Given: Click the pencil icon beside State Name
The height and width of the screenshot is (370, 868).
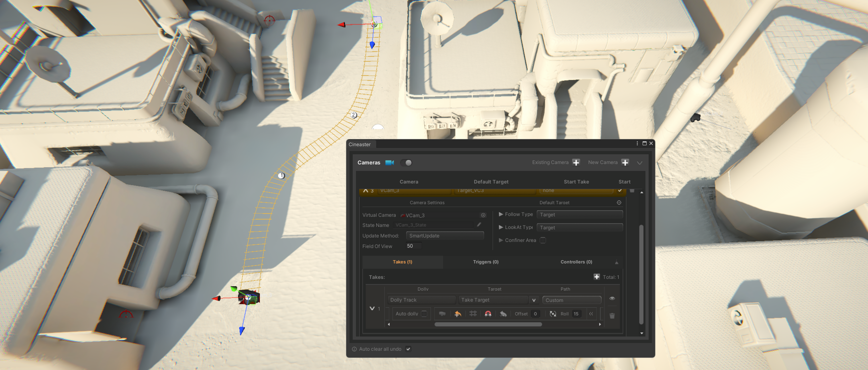Looking at the screenshot, I should pyautogui.click(x=479, y=225).
